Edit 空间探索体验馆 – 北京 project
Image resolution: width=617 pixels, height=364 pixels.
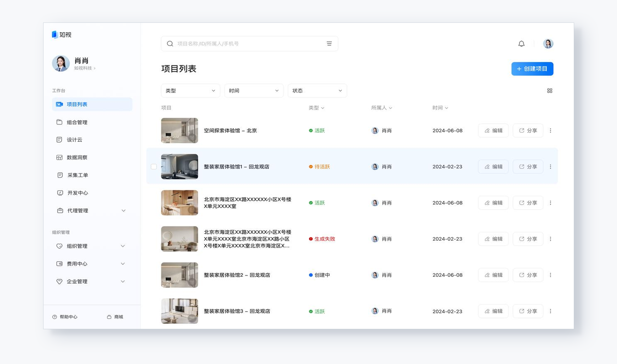click(x=493, y=131)
